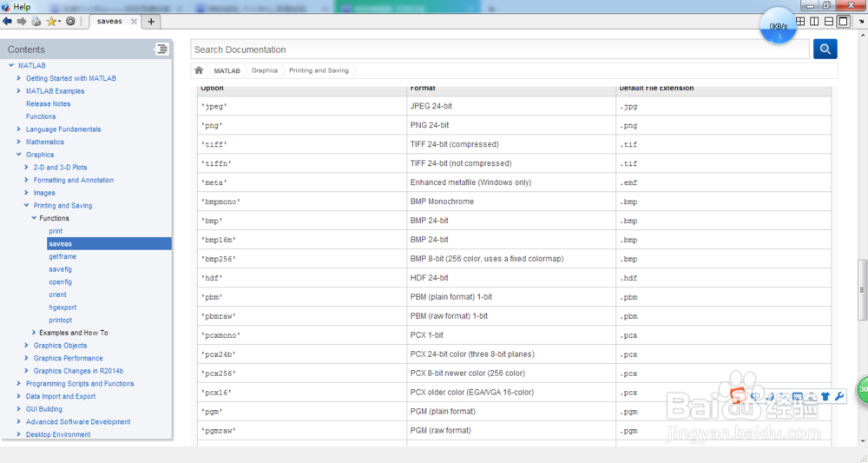Image resolution: width=868 pixels, height=463 pixels.
Task: Close the saveas tab
Action: [x=134, y=21]
